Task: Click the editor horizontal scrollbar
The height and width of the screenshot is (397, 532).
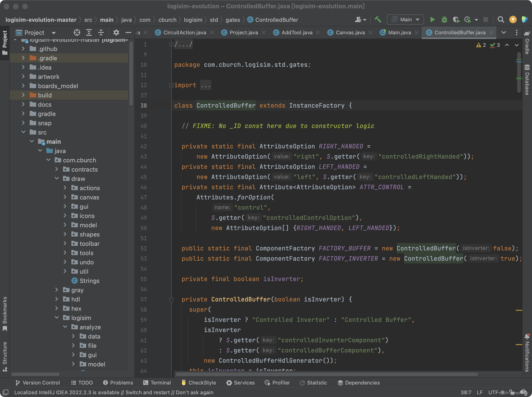Action: (326, 374)
